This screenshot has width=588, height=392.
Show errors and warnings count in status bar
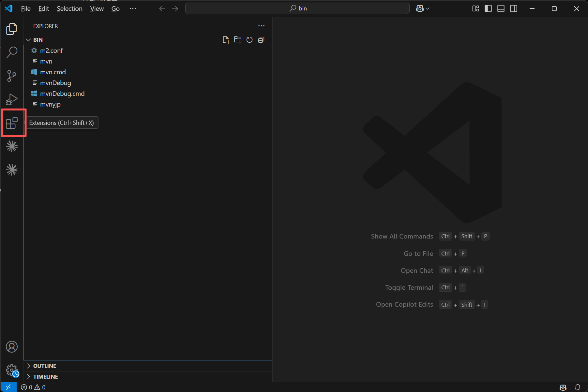click(x=33, y=387)
